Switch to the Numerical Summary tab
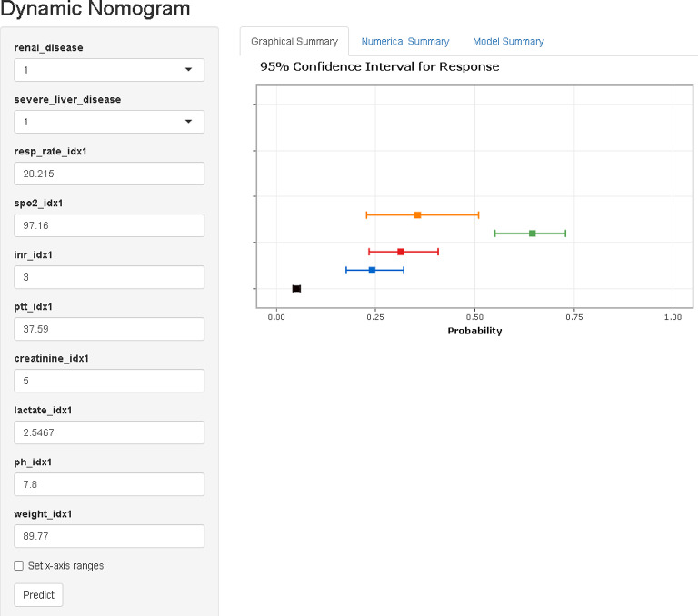Screen dimensions: 698x616 405,42
